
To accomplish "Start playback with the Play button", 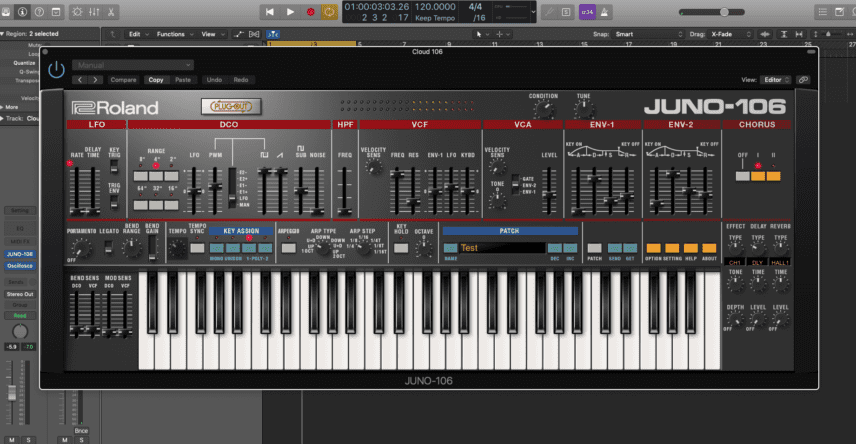I will 290,11.
